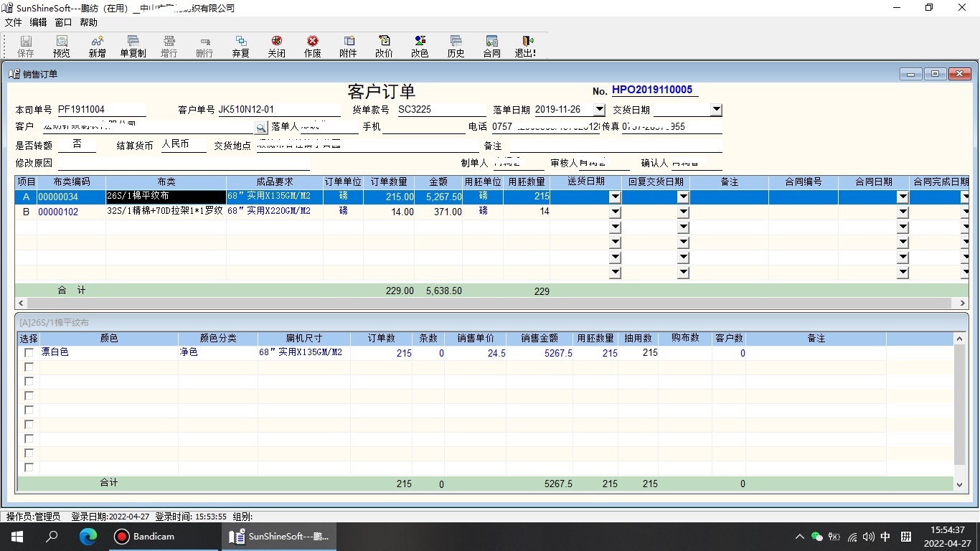980x551 pixels.
Task: Click 中 input method indicator
Action: click(886, 537)
